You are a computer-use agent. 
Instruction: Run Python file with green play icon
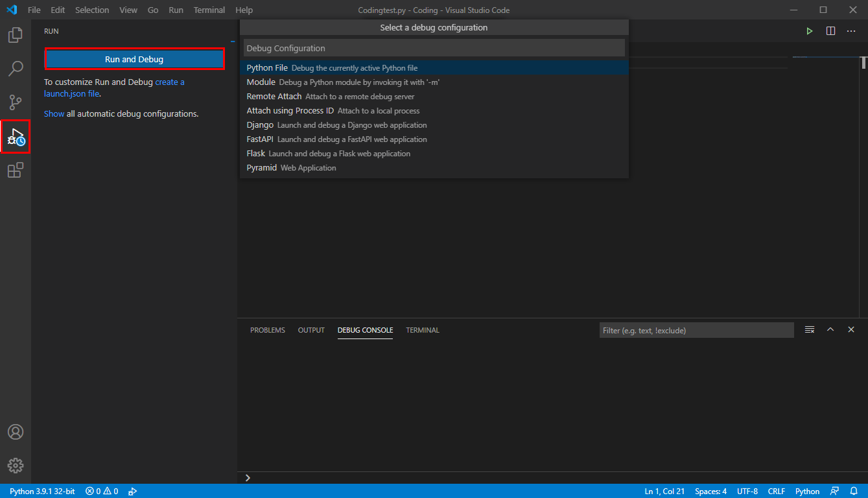(810, 31)
